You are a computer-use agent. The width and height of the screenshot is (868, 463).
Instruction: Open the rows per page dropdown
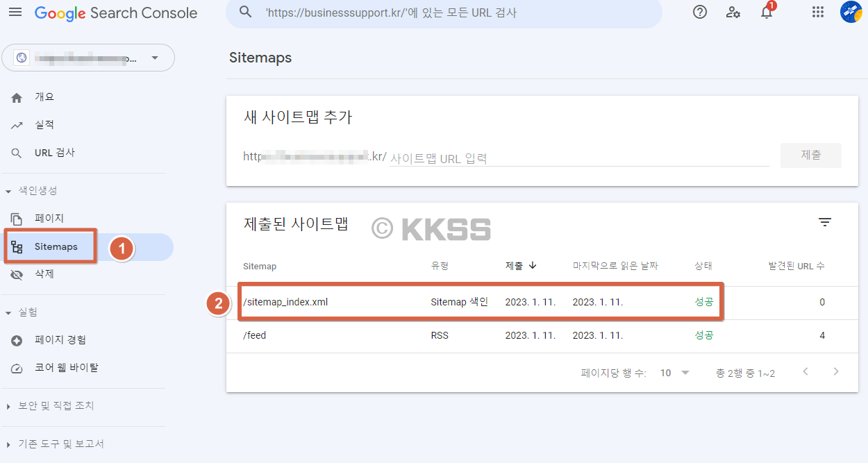coord(671,372)
